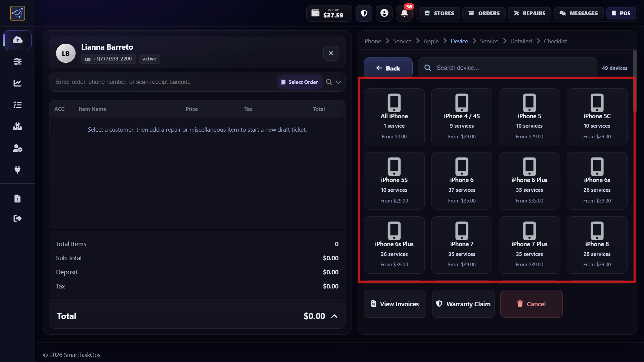Click the Detailed breadcrumb

(521, 41)
